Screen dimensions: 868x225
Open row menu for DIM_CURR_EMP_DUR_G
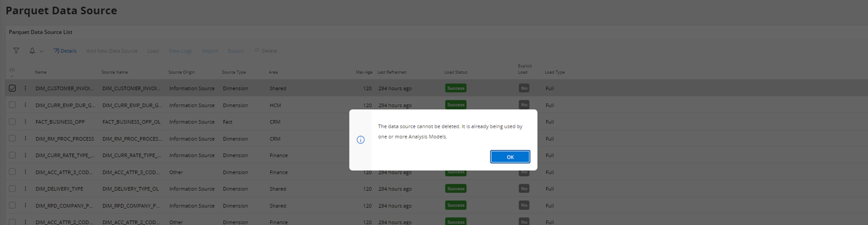click(x=25, y=105)
